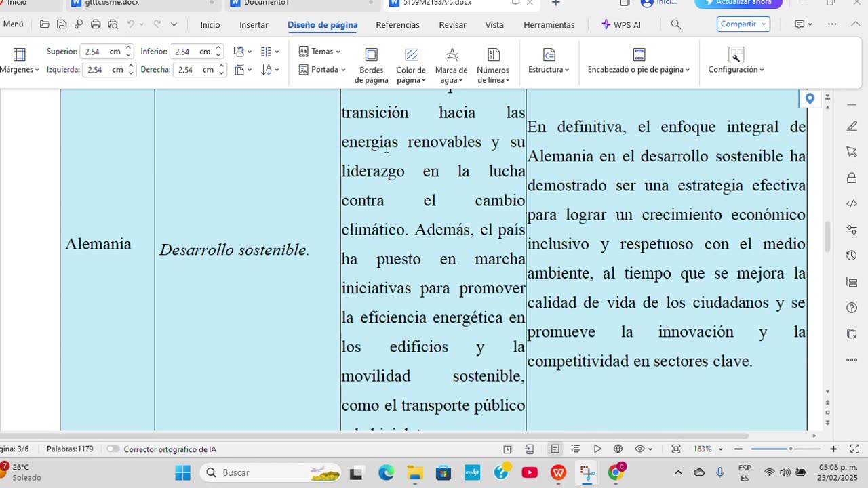The image size is (868, 488).
Task: Click the Números de línea icon
Action: click(493, 55)
